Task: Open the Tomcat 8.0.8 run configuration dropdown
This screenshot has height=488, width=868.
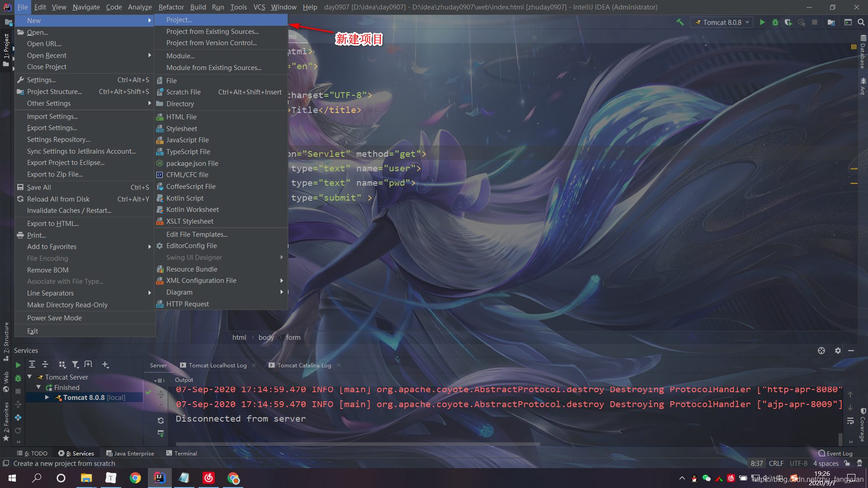Action: tap(722, 22)
